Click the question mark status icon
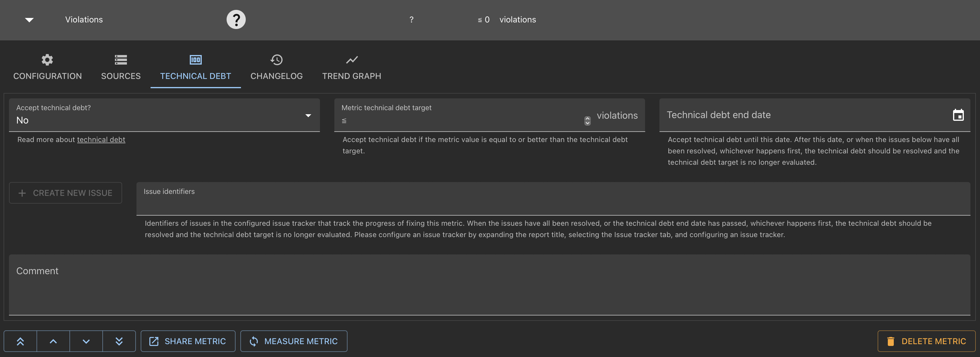Image resolution: width=980 pixels, height=357 pixels. tap(236, 19)
